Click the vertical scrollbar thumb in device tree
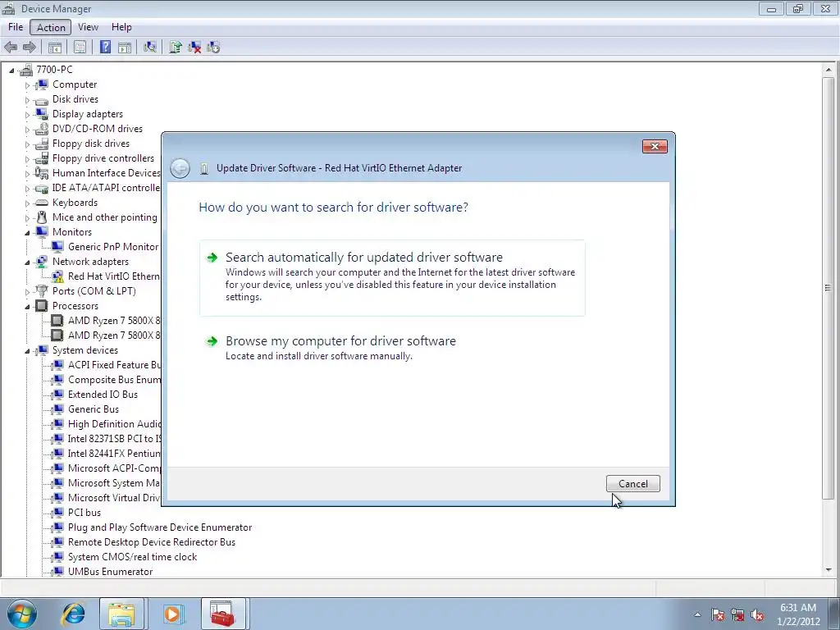 (829, 288)
